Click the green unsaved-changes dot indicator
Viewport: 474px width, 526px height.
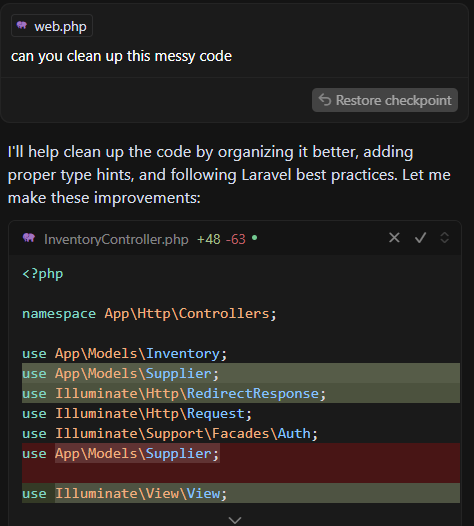coord(255,238)
